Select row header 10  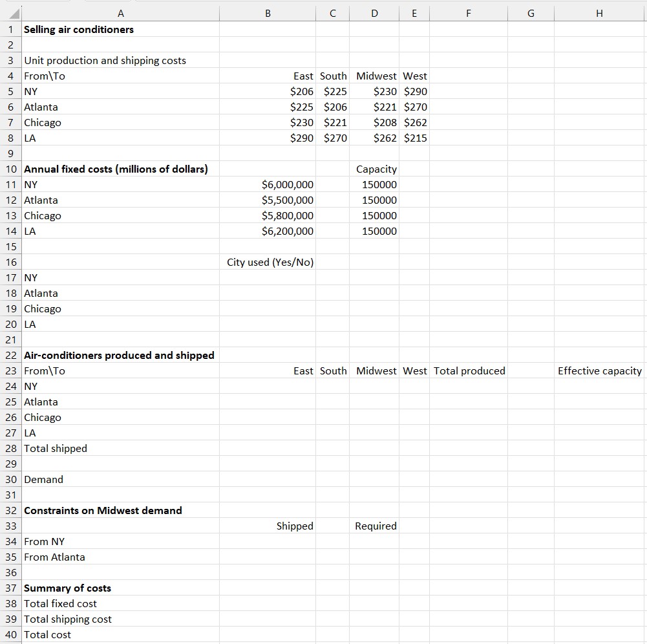[x=10, y=169]
